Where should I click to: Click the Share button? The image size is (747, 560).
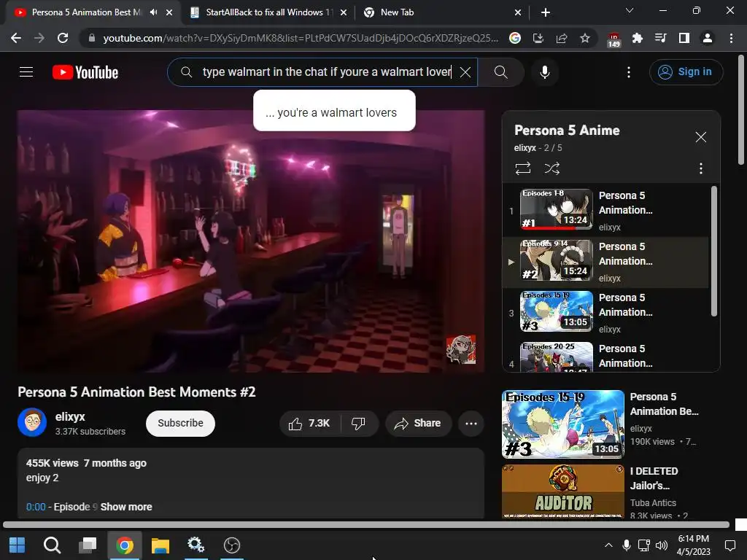418,424
